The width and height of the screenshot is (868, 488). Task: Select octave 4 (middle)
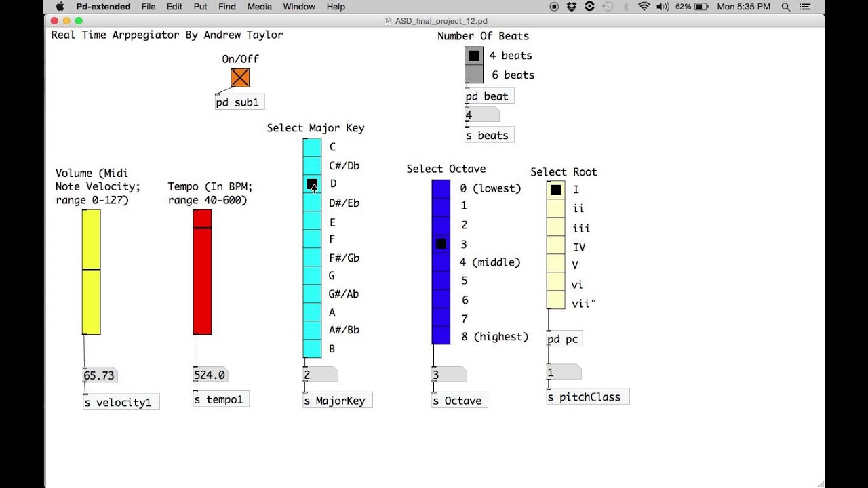pos(441,262)
